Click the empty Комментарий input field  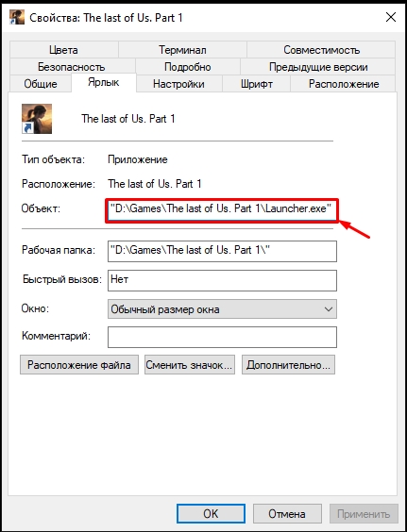point(222,337)
